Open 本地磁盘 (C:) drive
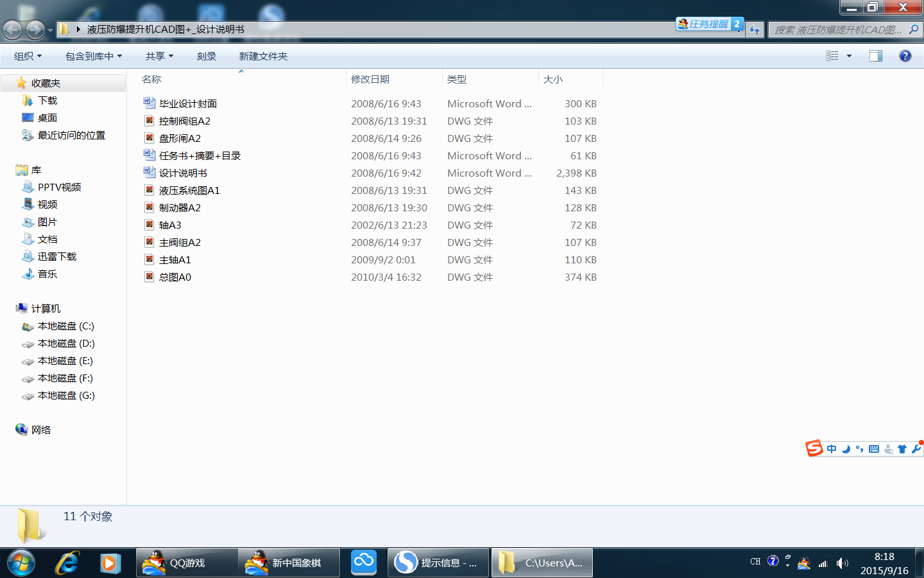This screenshot has width=924, height=578. click(x=65, y=326)
